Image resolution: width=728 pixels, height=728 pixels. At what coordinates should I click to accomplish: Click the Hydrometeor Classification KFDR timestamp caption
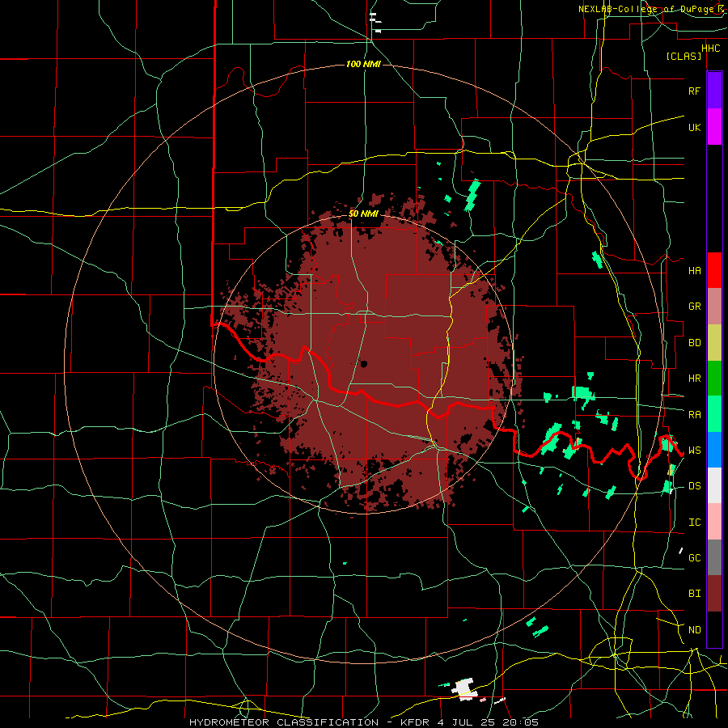point(364,722)
